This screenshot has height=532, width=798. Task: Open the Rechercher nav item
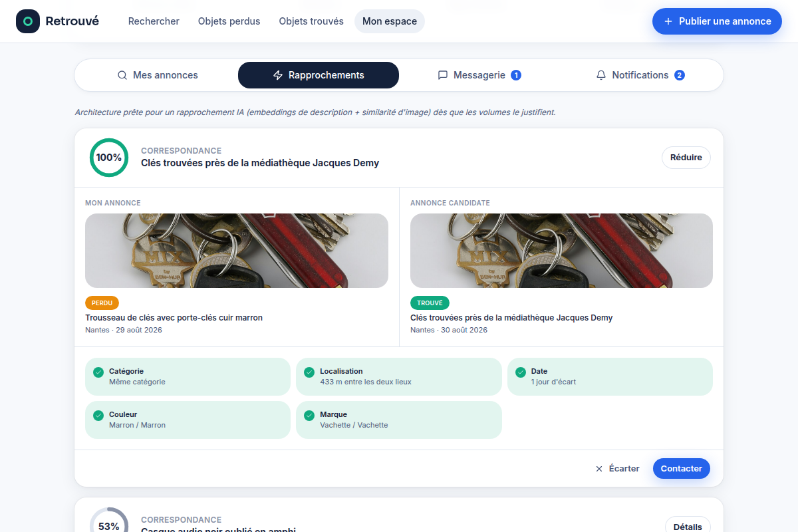tap(154, 21)
